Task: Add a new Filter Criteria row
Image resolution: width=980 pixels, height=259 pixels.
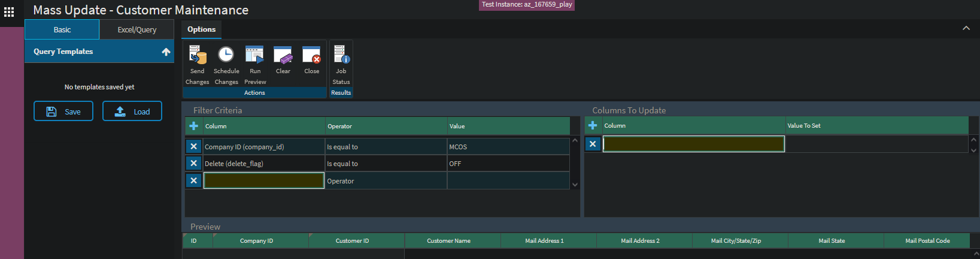Action: point(193,126)
